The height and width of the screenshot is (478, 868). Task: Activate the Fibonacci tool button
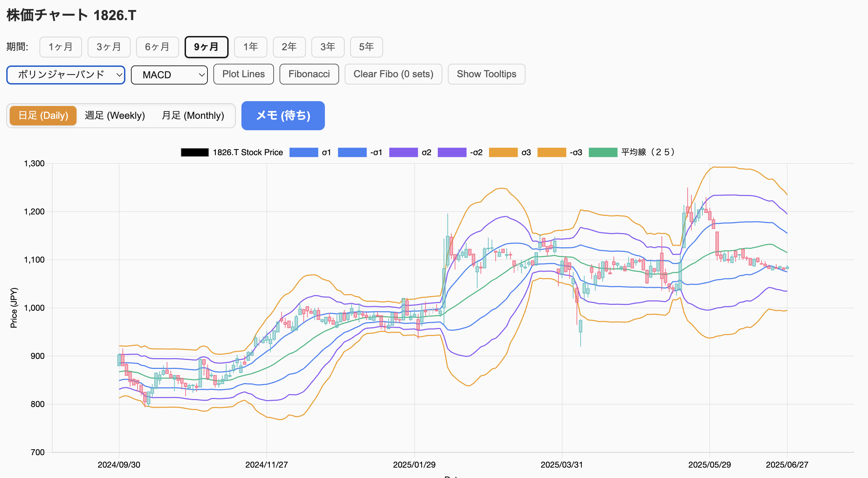[309, 74]
